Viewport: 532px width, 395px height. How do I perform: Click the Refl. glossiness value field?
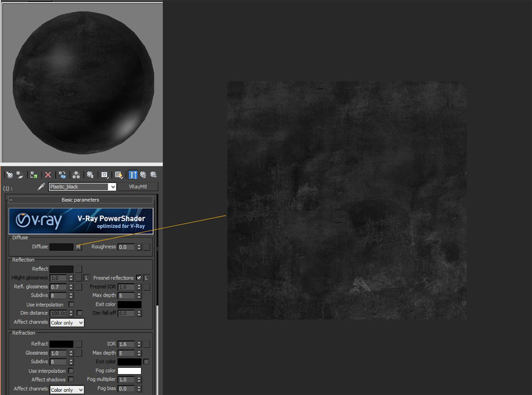[x=58, y=287]
